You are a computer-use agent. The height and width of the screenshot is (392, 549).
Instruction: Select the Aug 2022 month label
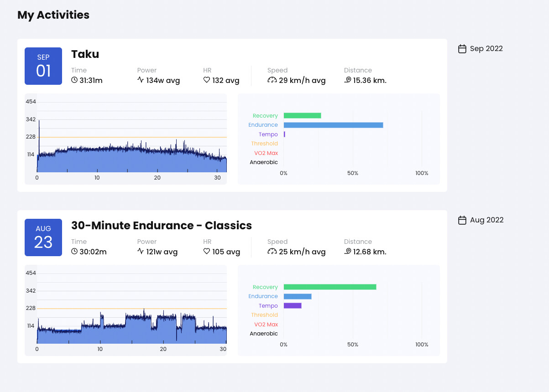point(487,220)
